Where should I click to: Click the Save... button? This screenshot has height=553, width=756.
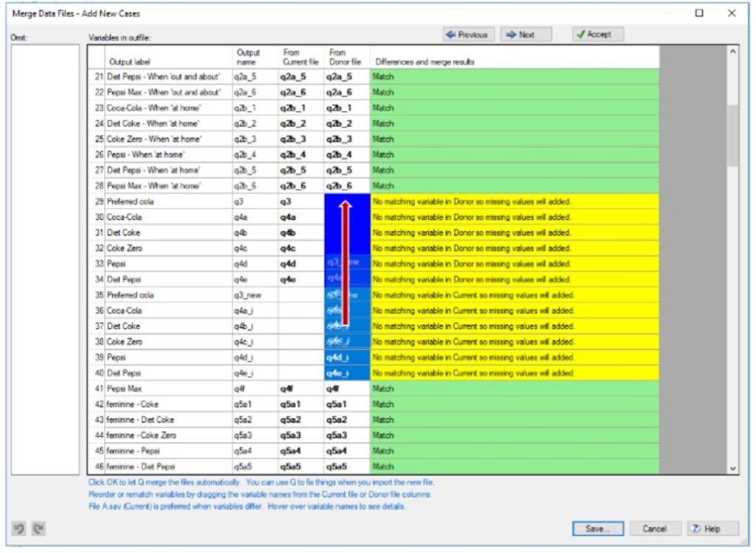[x=598, y=529]
